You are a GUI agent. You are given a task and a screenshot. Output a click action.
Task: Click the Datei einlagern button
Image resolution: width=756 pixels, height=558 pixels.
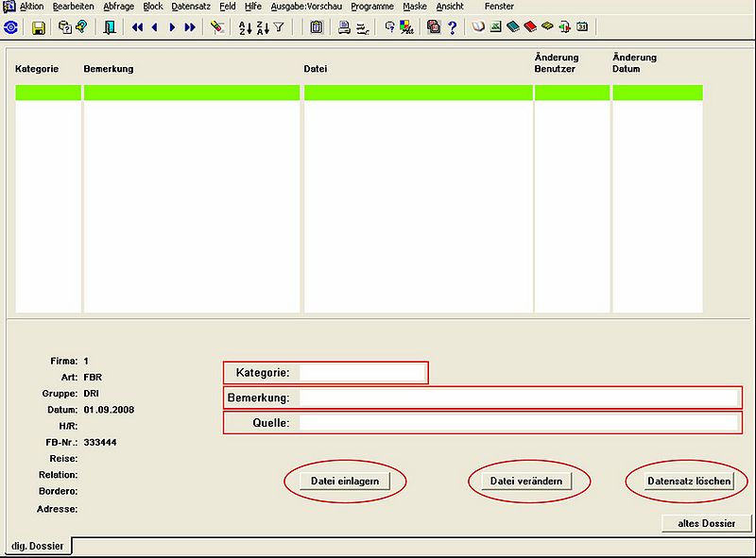coord(345,481)
